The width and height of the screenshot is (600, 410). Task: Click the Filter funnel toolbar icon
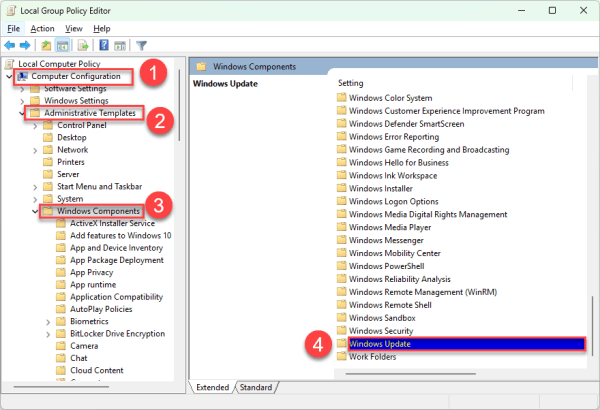141,46
